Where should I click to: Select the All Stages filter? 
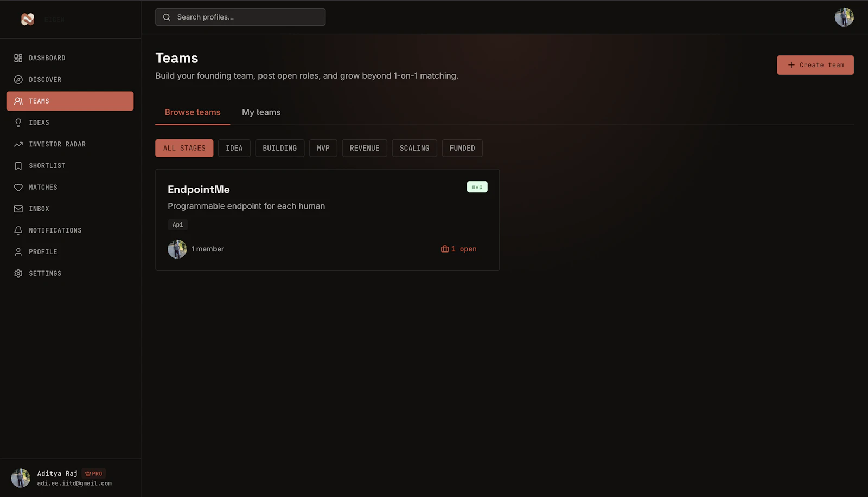(x=184, y=148)
